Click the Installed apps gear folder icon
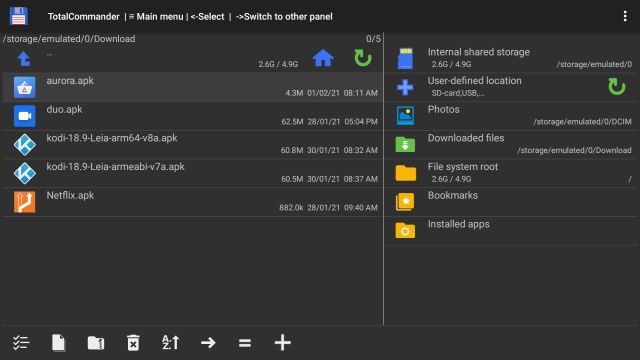 (x=405, y=231)
